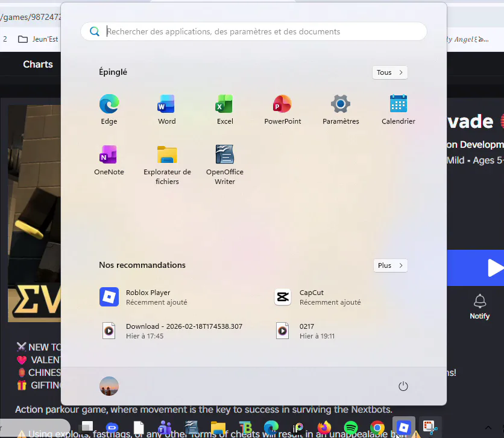Focus the Start menu search field
The height and width of the screenshot is (438, 504).
254,31
